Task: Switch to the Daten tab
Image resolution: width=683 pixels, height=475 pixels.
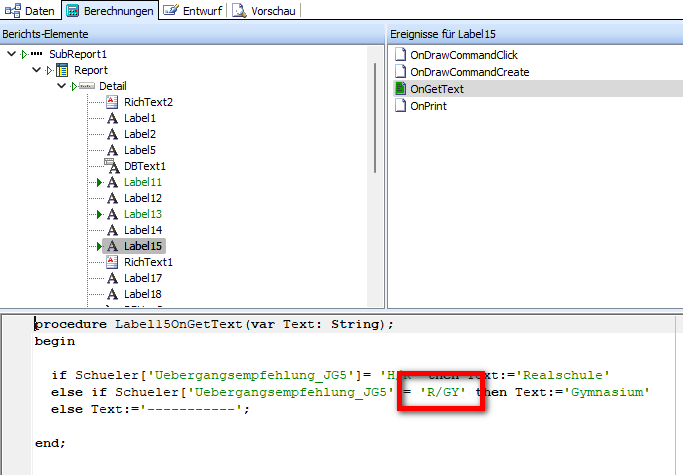Action: point(30,10)
